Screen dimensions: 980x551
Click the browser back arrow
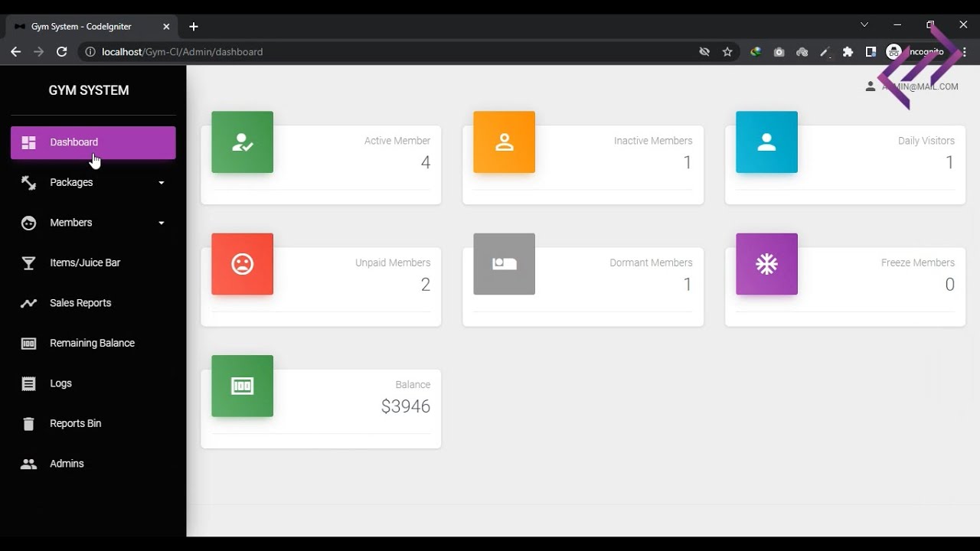(x=15, y=52)
